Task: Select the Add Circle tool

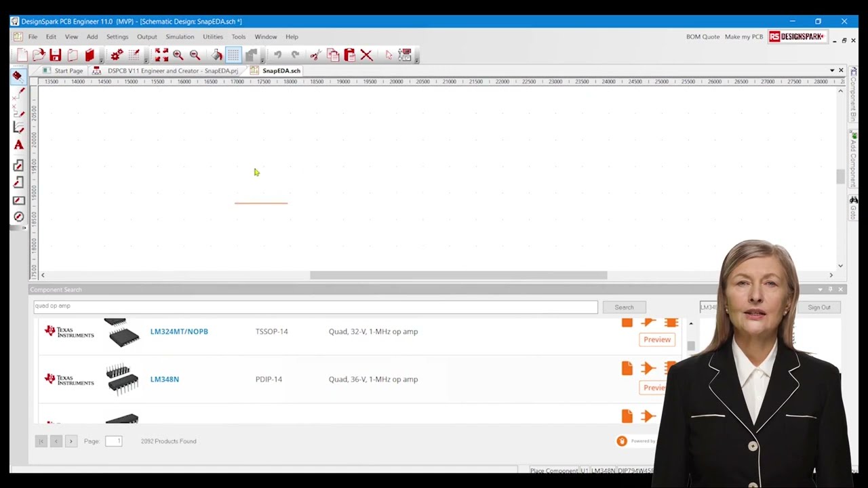Action: (x=18, y=217)
